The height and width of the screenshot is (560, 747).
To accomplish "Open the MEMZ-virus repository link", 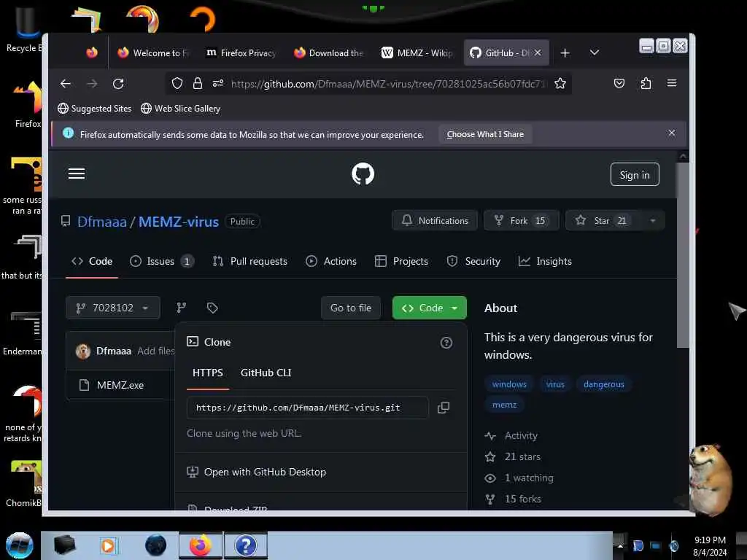I will point(179,222).
